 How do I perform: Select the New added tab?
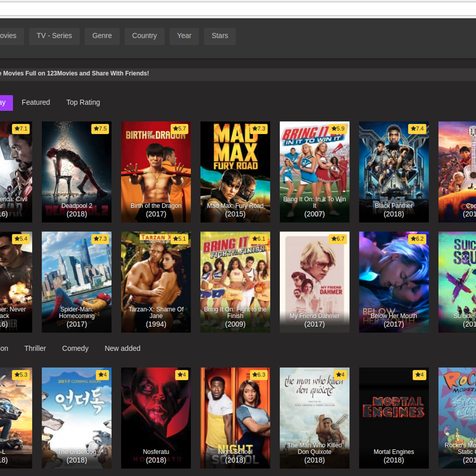(123, 348)
